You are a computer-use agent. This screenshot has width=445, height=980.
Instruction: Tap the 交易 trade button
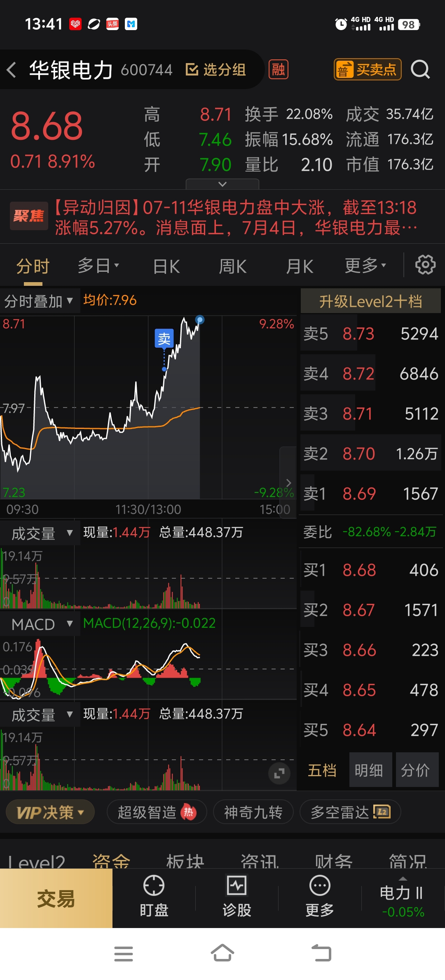coord(56,899)
